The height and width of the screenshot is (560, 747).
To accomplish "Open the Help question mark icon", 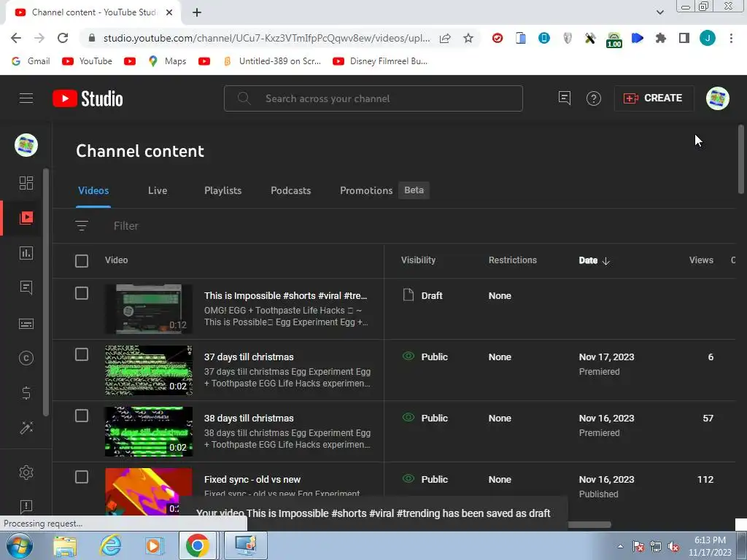I will (x=594, y=98).
